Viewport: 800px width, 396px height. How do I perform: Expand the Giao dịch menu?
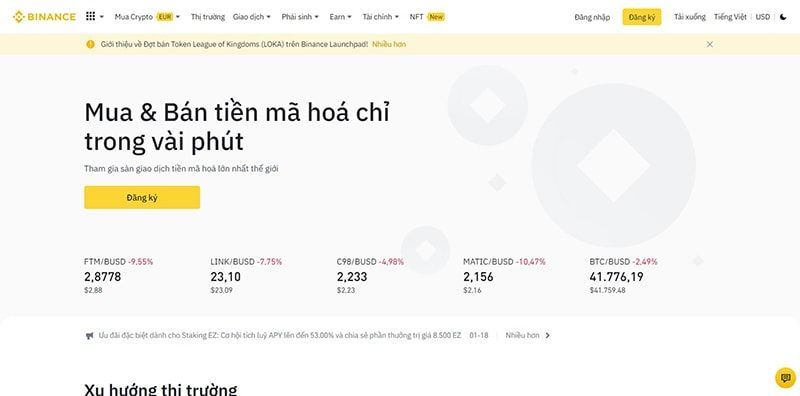[252, 17]
